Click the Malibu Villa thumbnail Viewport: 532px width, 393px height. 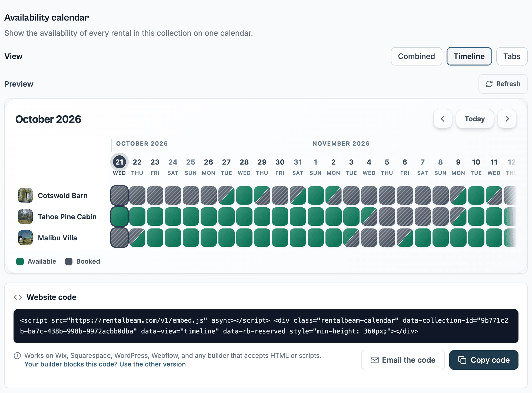25,238
